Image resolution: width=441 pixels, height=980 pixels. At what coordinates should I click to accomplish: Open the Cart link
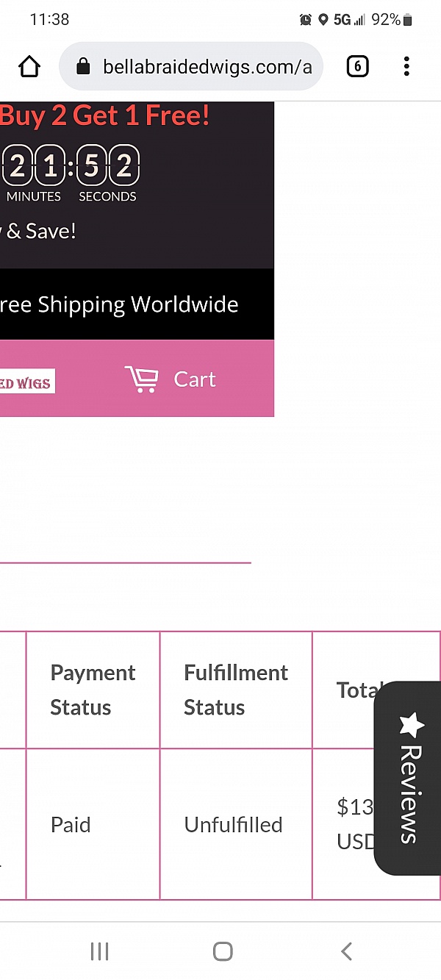click(x=195, y=379)
